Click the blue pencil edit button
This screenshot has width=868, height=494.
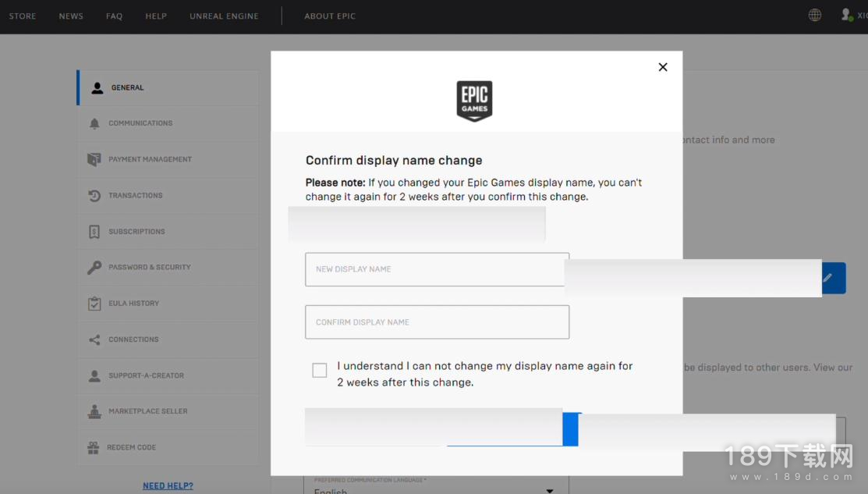click(x=834, y=278)
